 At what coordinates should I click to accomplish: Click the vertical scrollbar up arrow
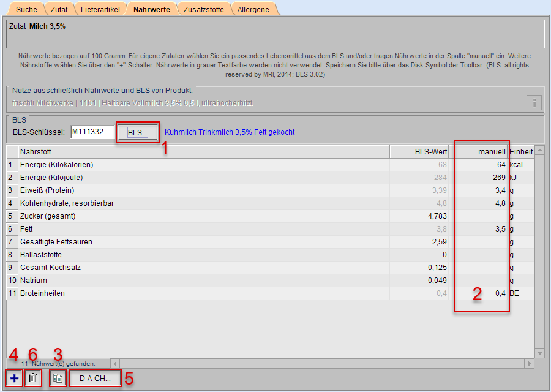tap(539, 151)
